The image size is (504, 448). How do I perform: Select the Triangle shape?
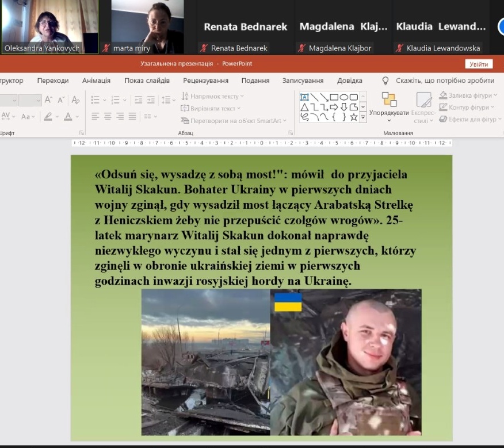pos(304,107)
